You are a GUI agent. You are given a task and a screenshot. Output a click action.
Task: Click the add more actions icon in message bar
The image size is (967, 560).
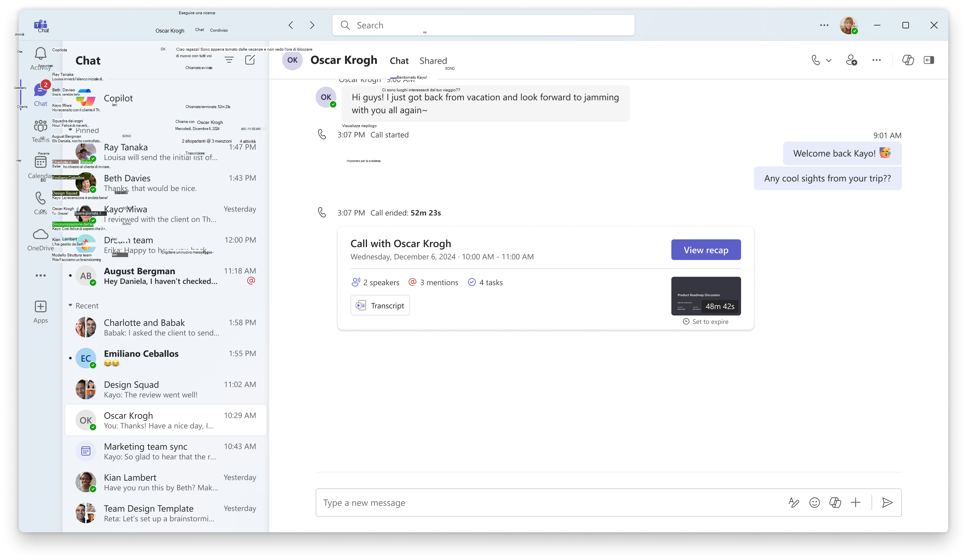856,503
